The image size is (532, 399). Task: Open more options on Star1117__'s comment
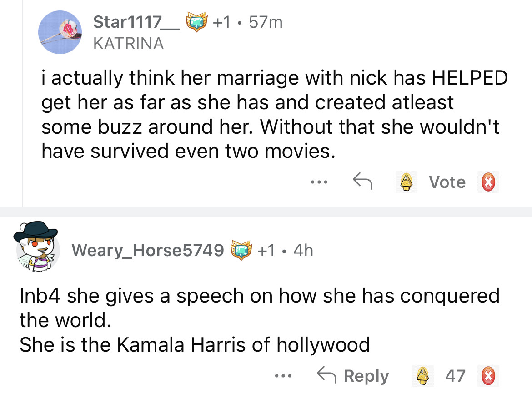(x=318, y=182)
